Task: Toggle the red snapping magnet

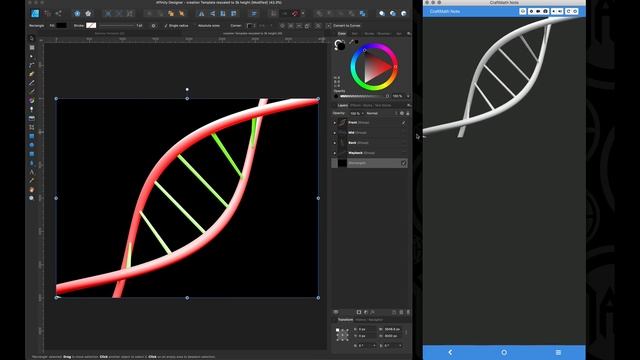Action: coord(295,13)
